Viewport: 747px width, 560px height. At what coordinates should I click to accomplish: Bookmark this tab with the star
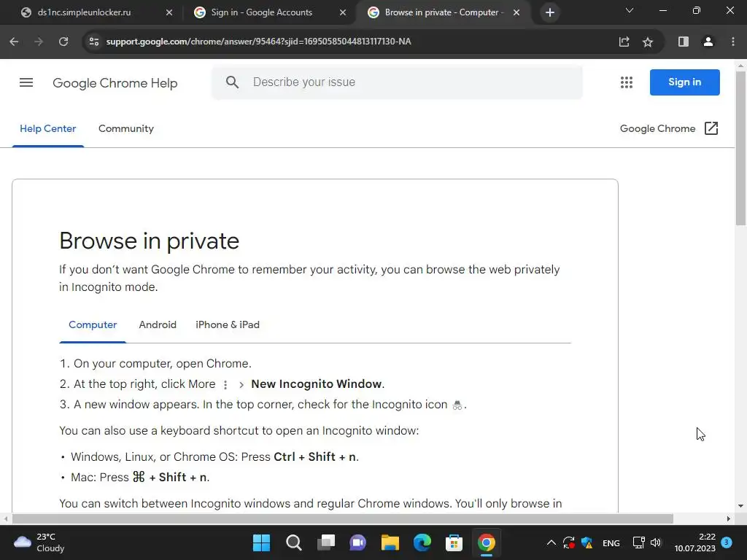(x=648, y=42)
